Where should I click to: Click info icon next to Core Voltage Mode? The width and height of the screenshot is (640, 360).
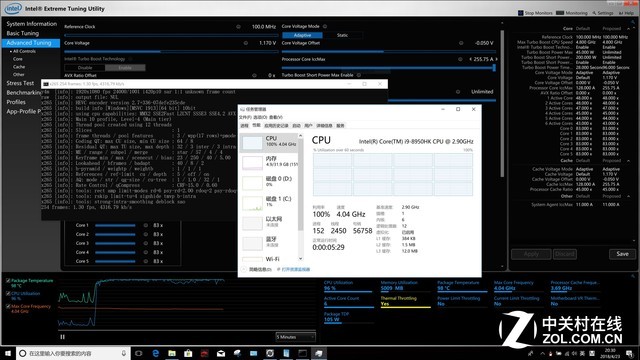(325, 27)
